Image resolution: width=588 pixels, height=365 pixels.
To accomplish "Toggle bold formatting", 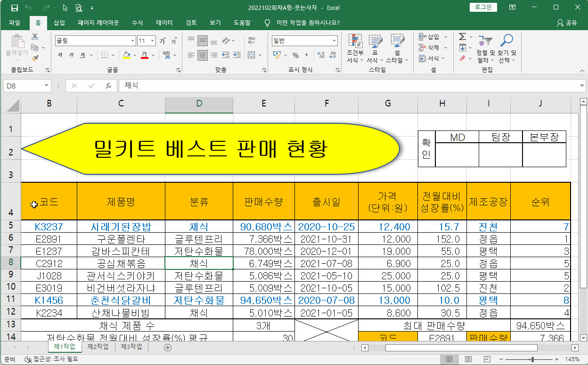I will pos(60,55).
